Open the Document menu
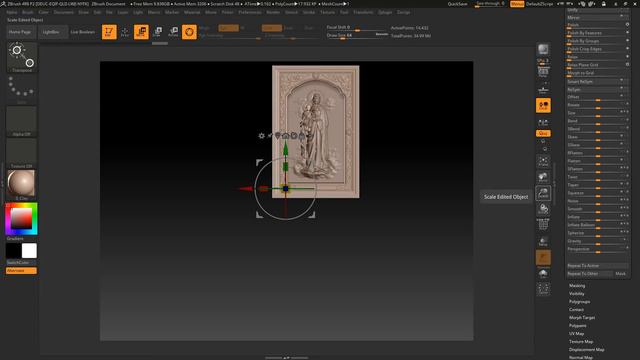 [x=64, y=12]
